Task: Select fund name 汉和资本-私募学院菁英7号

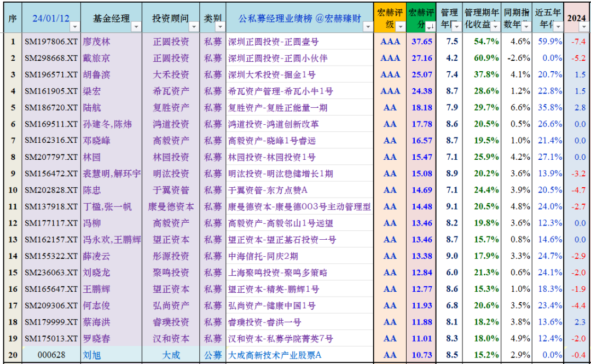Action: tap(300, 339)
